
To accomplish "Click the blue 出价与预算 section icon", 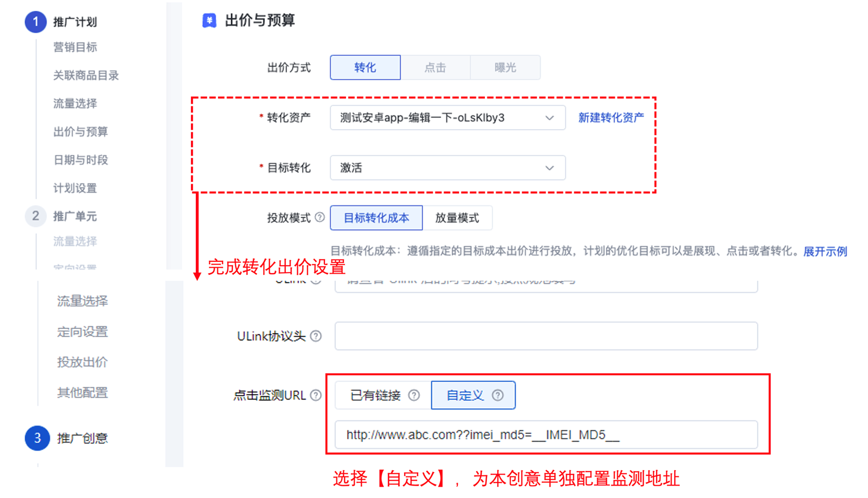I will (209, 20).
